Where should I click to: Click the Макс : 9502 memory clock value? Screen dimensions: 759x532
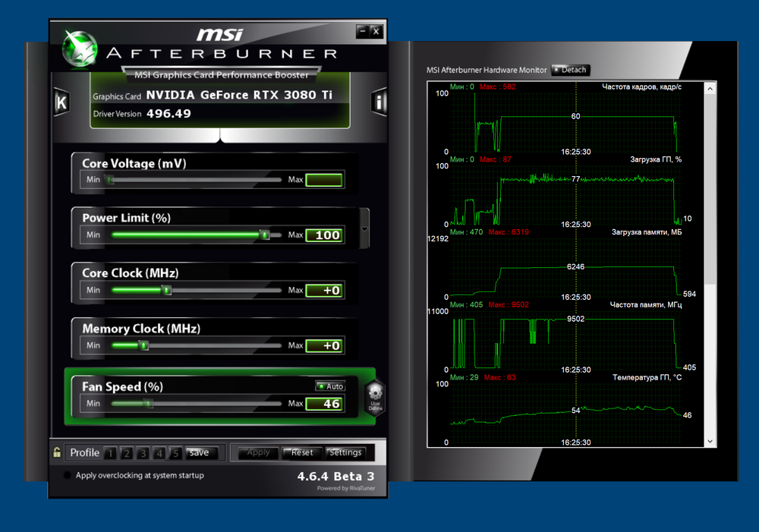[509, 304]
